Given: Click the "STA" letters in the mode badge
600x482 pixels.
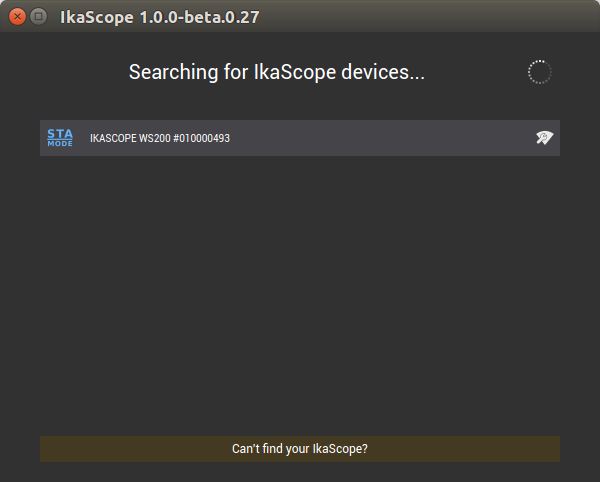Looking at the screenshot, I should 60,134.
